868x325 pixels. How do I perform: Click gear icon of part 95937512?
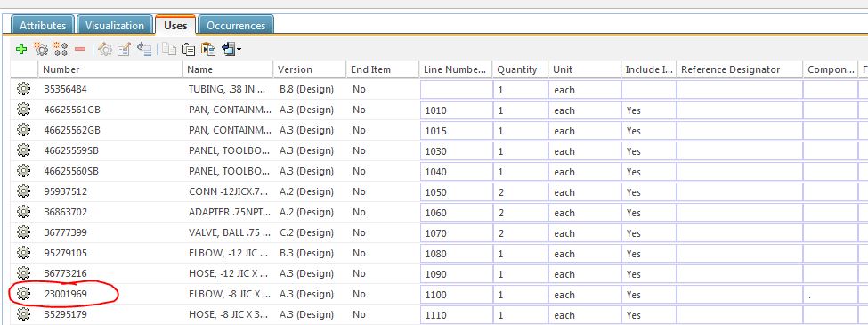point(23,191)
